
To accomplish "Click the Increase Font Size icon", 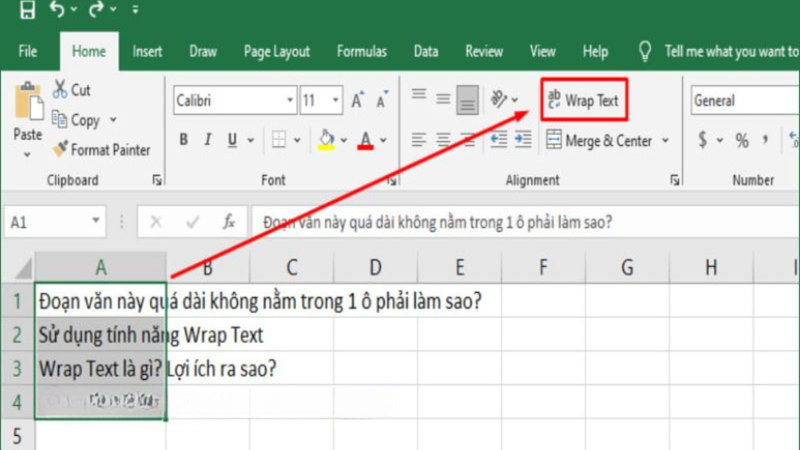I will [x=358, y=99].
